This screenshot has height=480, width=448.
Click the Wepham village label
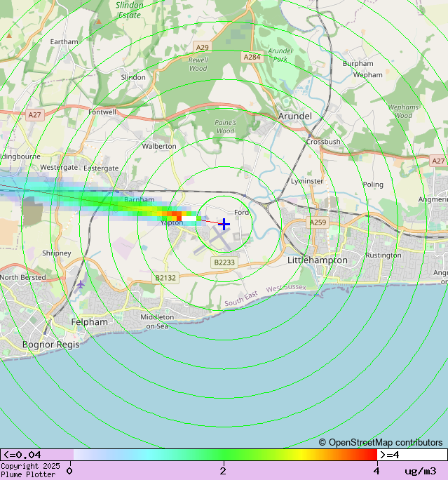click(367, 75)
